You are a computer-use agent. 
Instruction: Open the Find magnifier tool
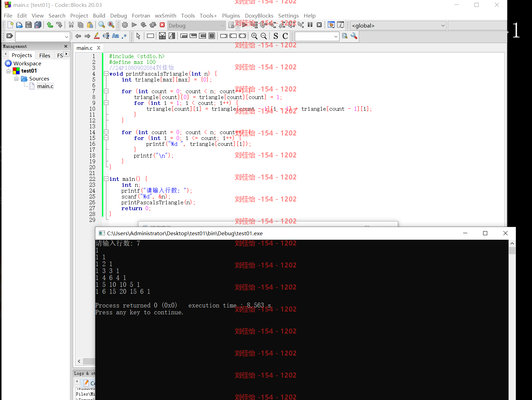point(102,25)
